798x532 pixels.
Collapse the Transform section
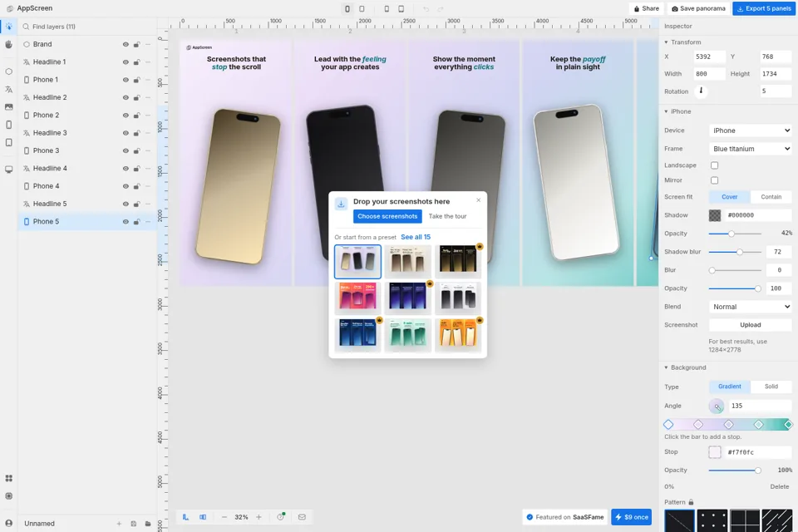666,42
